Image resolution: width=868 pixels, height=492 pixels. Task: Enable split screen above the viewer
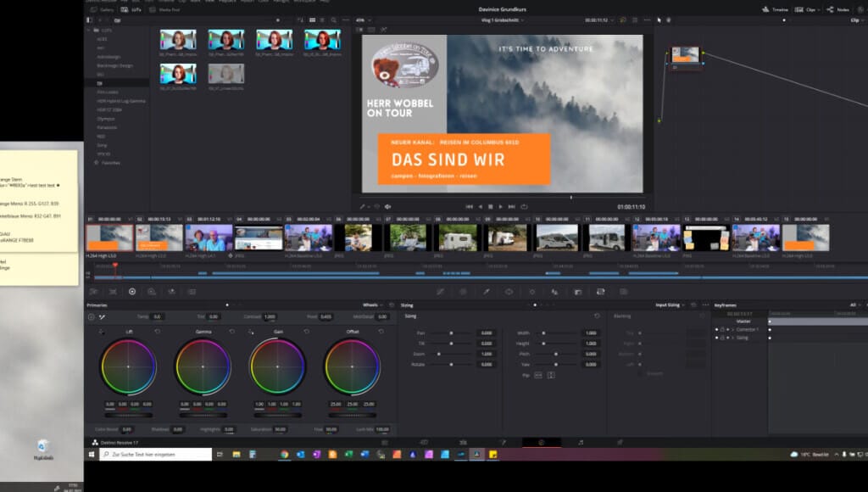pyautogui.click(x=371, y=30)
